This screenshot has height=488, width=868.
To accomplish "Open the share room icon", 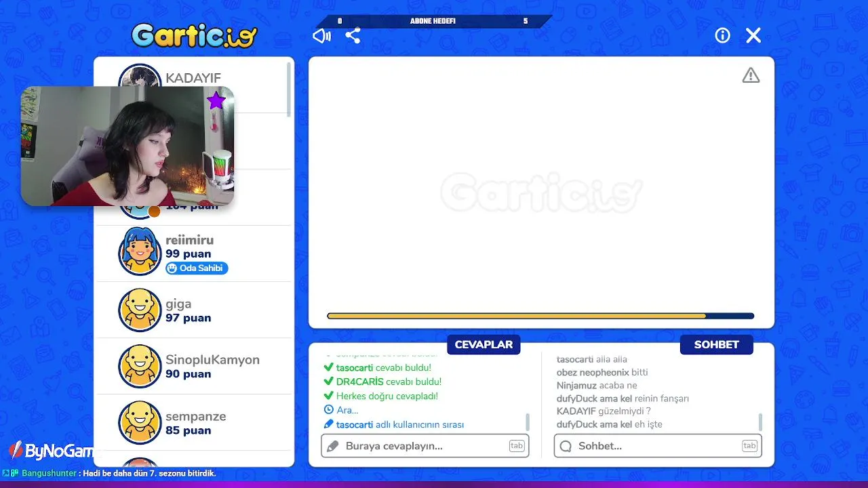I will (353, 35).
